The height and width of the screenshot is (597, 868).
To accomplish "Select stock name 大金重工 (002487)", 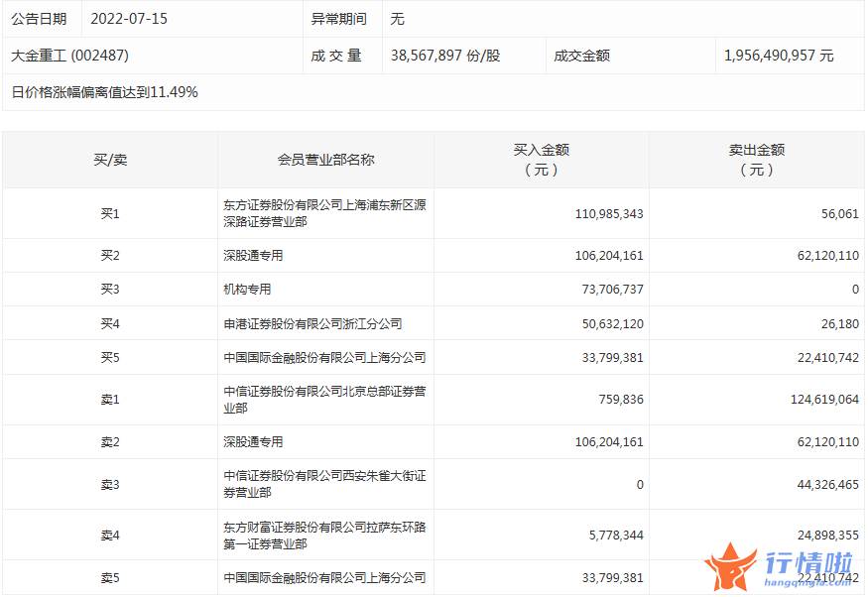I will point(69,56).
